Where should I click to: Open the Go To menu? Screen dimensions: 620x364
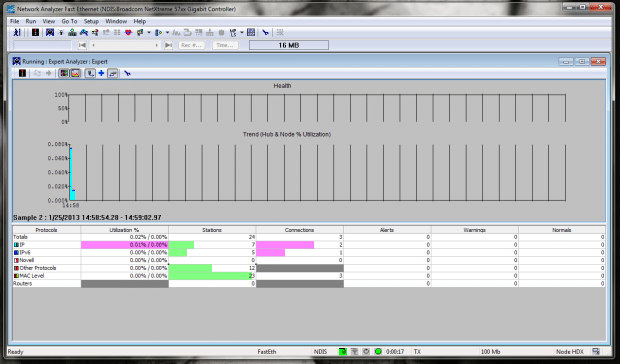click(69, 21)
